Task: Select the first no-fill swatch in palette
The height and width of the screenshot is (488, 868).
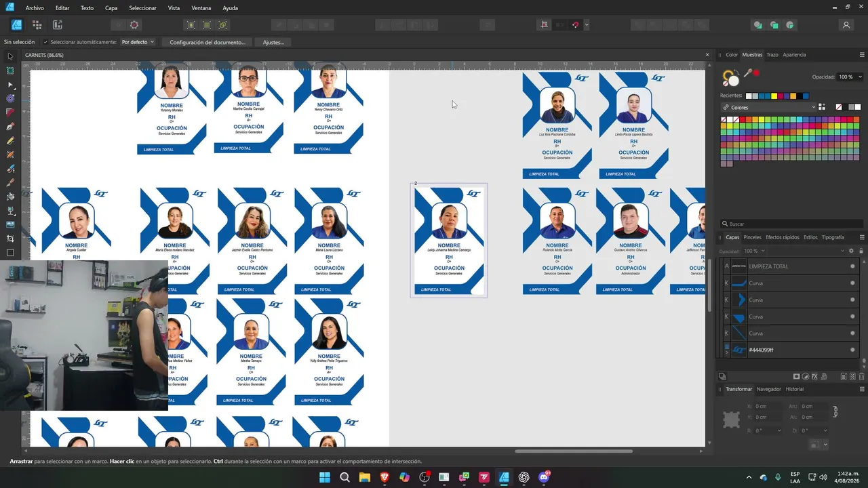Action: tap(724, 120)
